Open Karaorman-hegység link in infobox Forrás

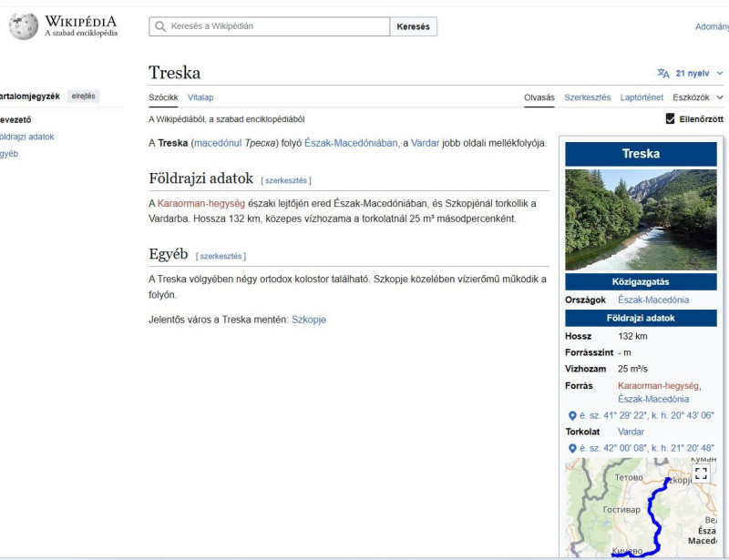(x=658, y=386)
